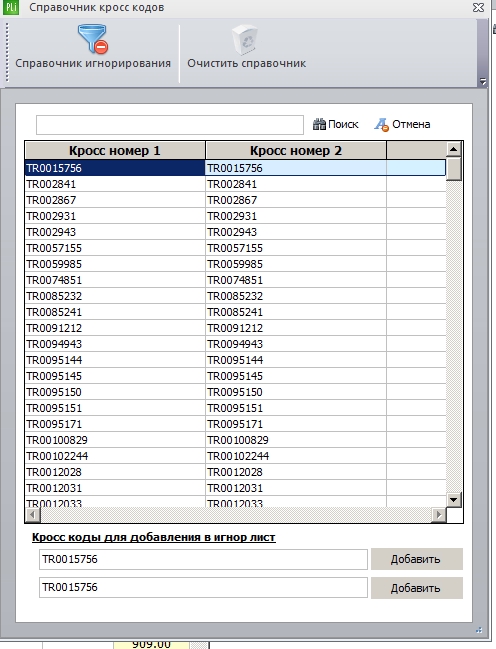Sort by the Кросс номер 1 column header
The width and height of the screenshot is (496, 649).
(115, 151)
